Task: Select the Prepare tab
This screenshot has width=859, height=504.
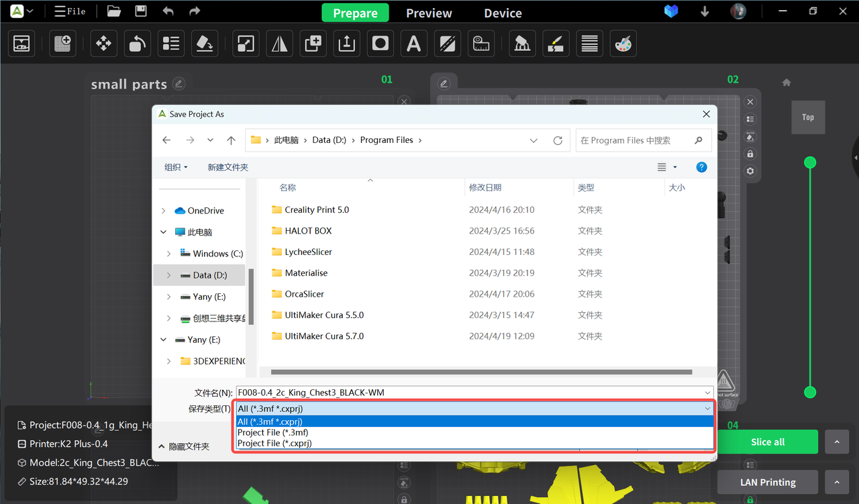Action: coord(355,13)
